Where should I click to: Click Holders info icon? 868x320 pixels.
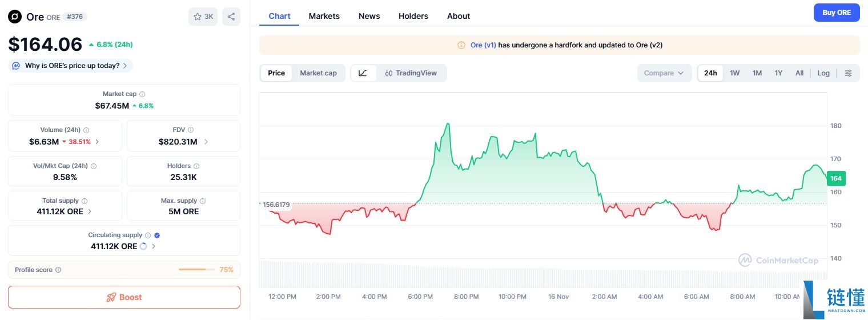196,166
